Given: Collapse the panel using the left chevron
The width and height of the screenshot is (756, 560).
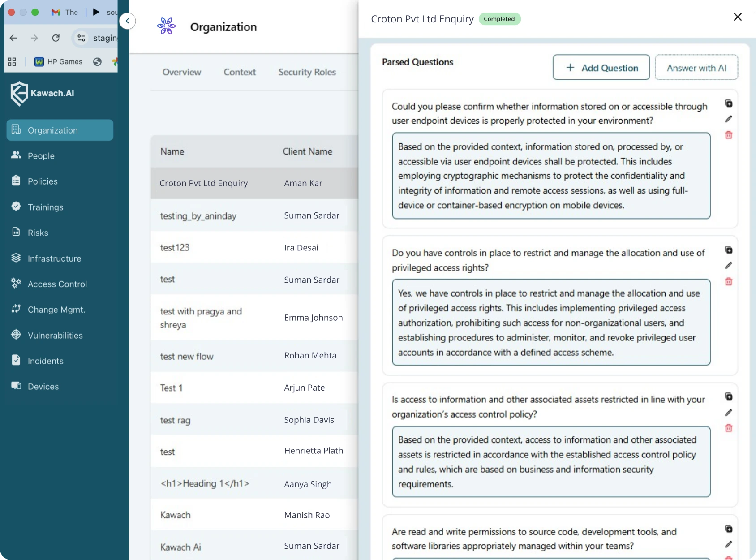Looking at the screenshot, I should [x=127, y=21].
